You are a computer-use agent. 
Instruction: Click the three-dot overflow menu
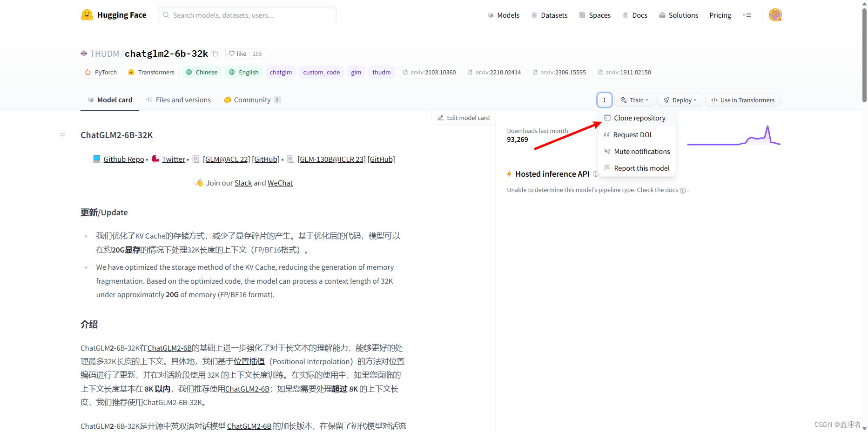[x=604, y=100]
